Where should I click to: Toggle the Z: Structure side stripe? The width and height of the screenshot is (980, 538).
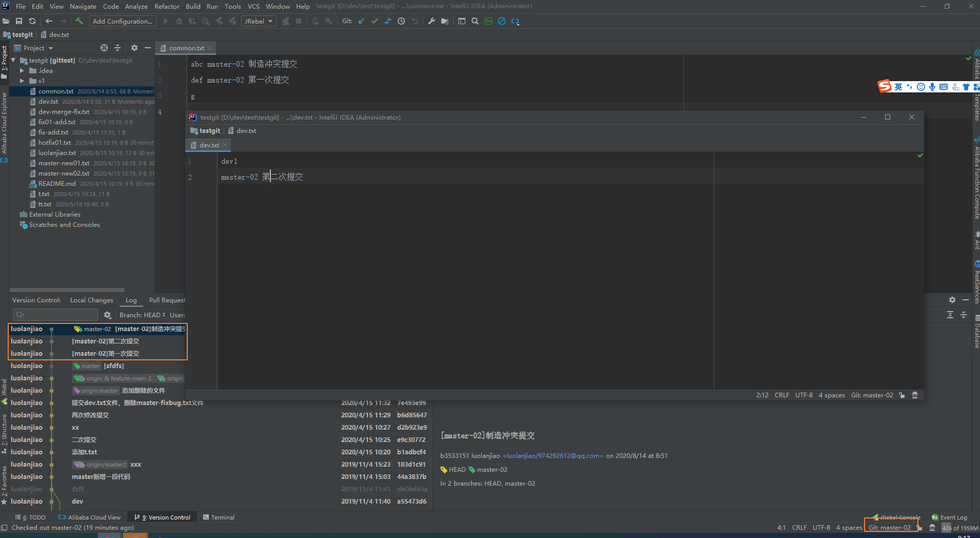coord(4,434)
